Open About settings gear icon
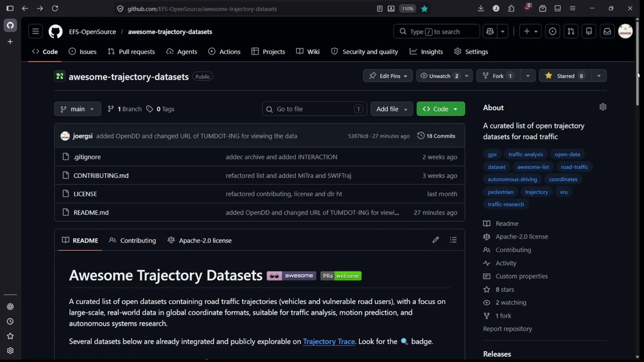644x362 pixels. point(603,107)
